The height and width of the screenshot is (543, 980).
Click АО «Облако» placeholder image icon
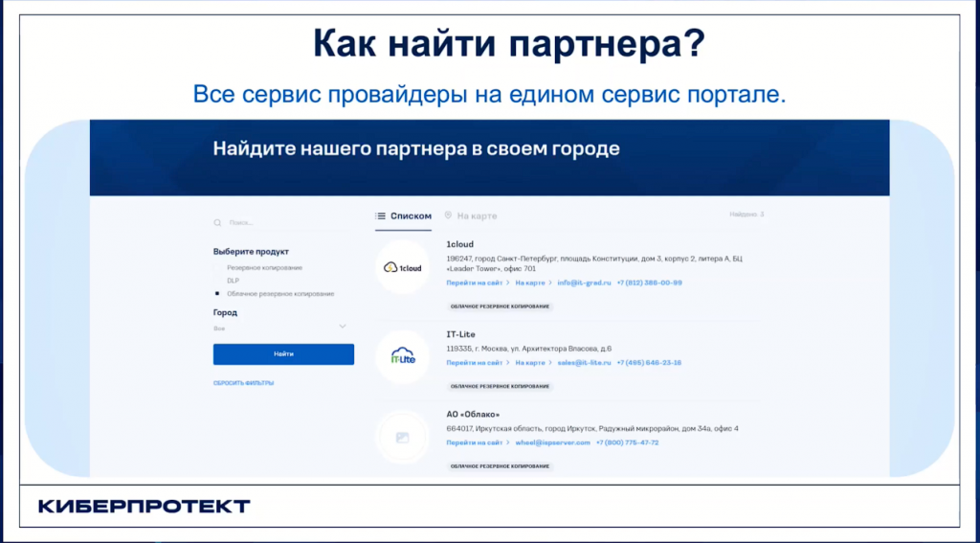403,438
